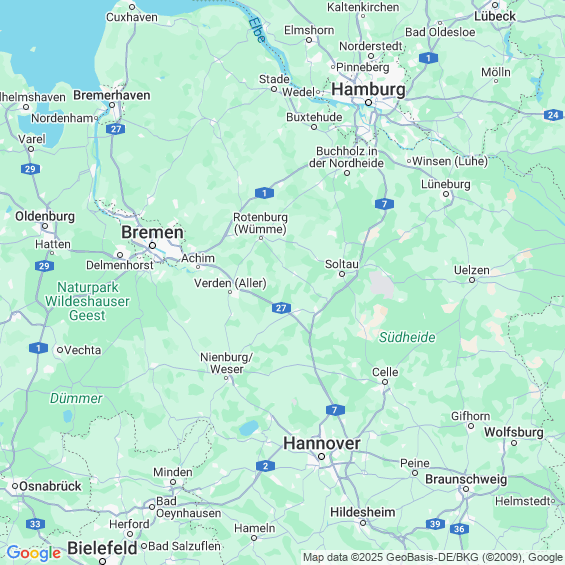The height and width of the screenshot is (565, 565).
Task: Select the Hannover city label
Action: click(322, 443)
